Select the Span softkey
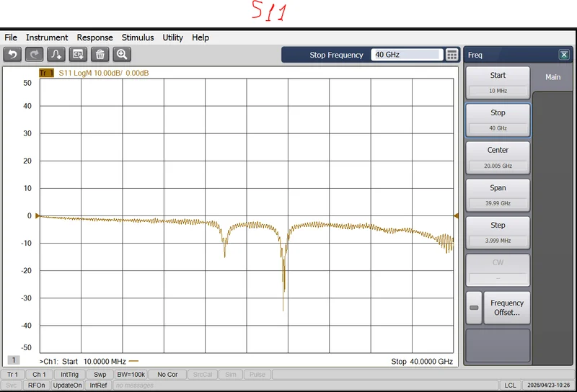Image resolution: width=577 pixels, height=392 pixels. coord(498,195)
